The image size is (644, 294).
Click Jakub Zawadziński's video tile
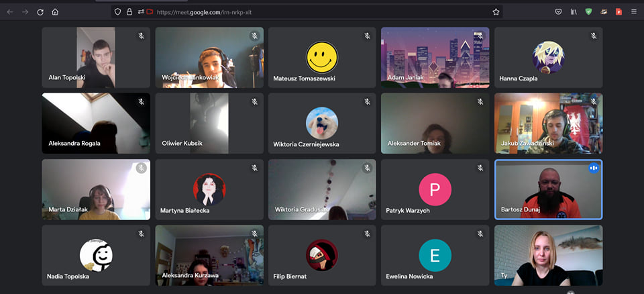[x=548, y=123]
